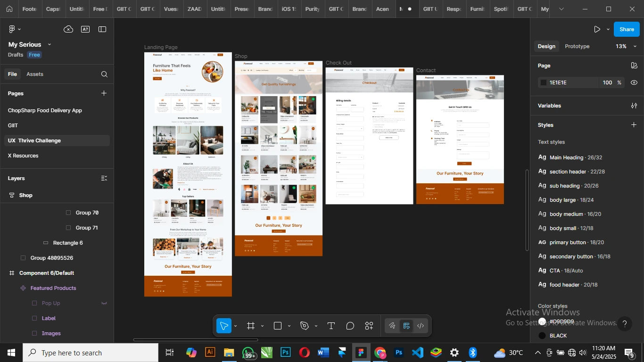This screenshot has height=362, width=644.
Task: Select the Pen tool
Action: tap(304, 325)
